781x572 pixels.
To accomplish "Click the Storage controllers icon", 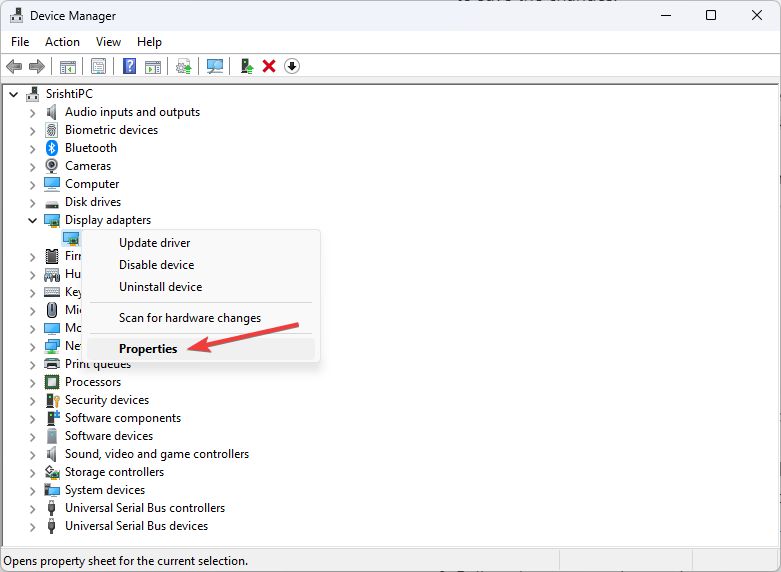I will click(52, 472).
